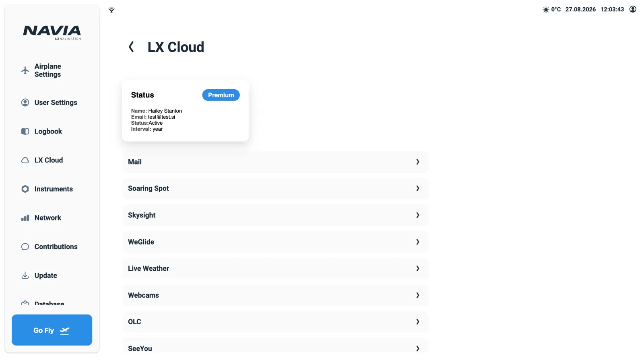Viewport: 644px width, 362px height.
Task: Click the email test@test.si
Action: [x=161, y=117]
